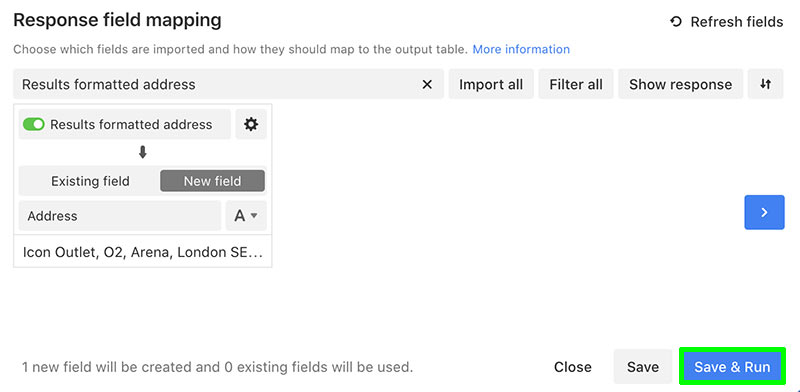Image resolution: width=800 pixels, height=392 pixels.
Task: Click the Icon Outlet address preview text
Action: click(143, 252)
